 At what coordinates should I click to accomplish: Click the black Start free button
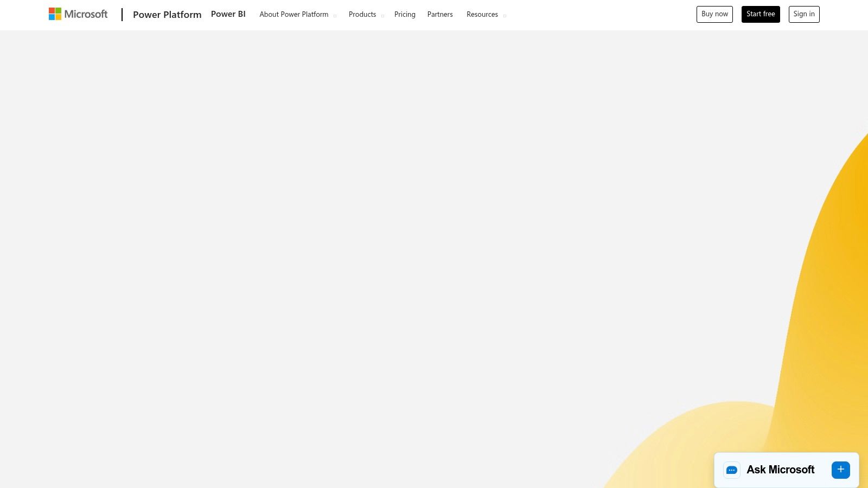(761, 14)
